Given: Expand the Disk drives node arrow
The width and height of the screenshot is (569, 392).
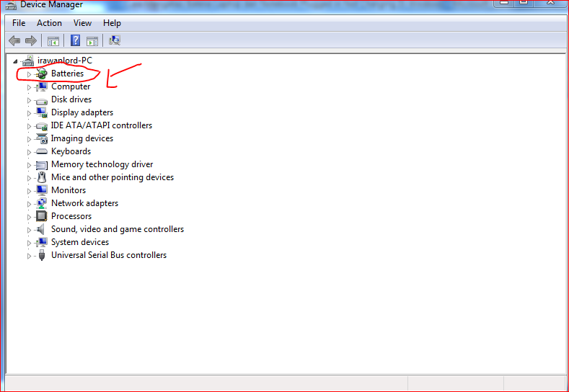Looking at the screenshot, I should coord(29,100).
